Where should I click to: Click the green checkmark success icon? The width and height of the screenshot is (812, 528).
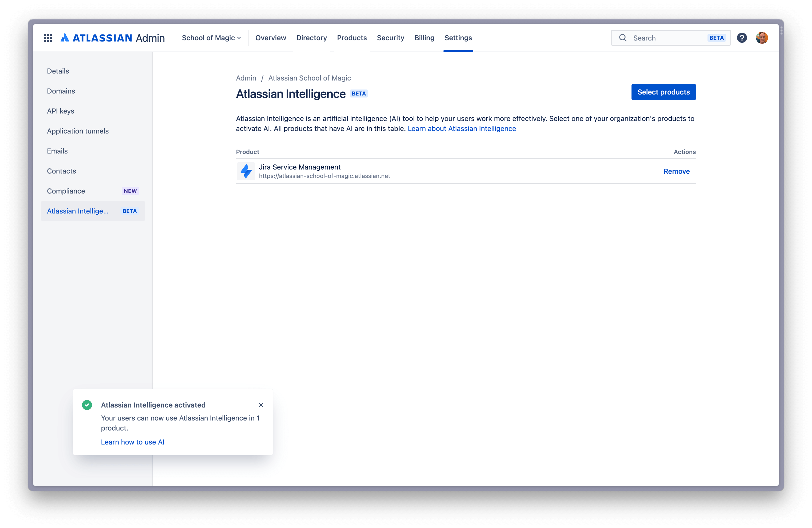click(x=87, y=405)
